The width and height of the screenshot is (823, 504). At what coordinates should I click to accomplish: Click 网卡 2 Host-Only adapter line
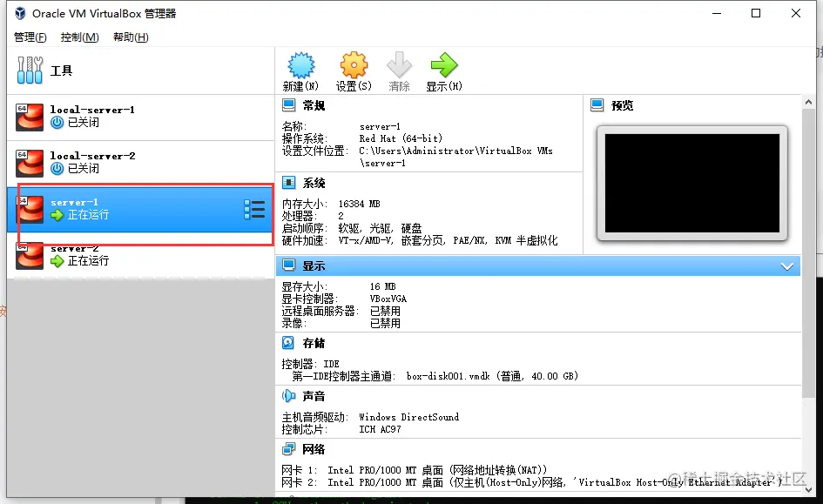pos(532,482)
